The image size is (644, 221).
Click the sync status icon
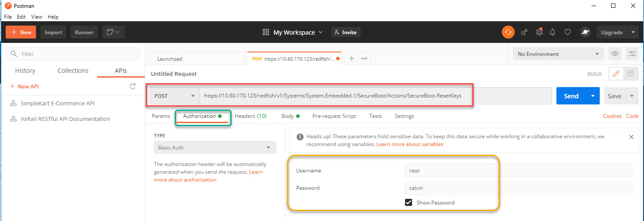[508, 32]
